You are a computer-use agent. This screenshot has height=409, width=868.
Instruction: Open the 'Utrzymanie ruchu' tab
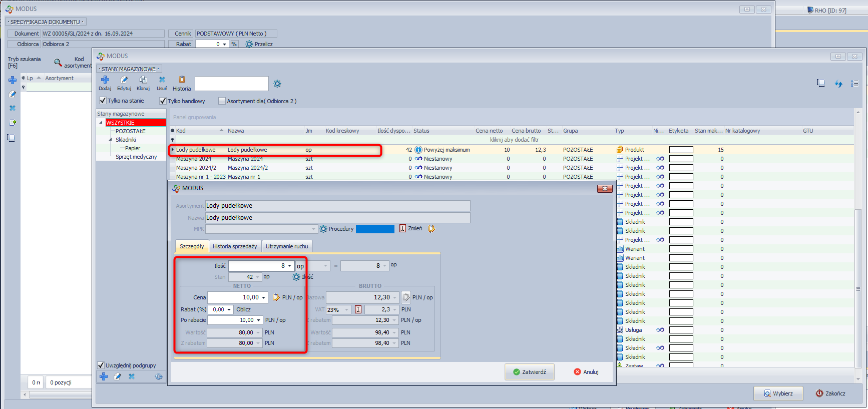pyautogui.click(x=287, y=246)
